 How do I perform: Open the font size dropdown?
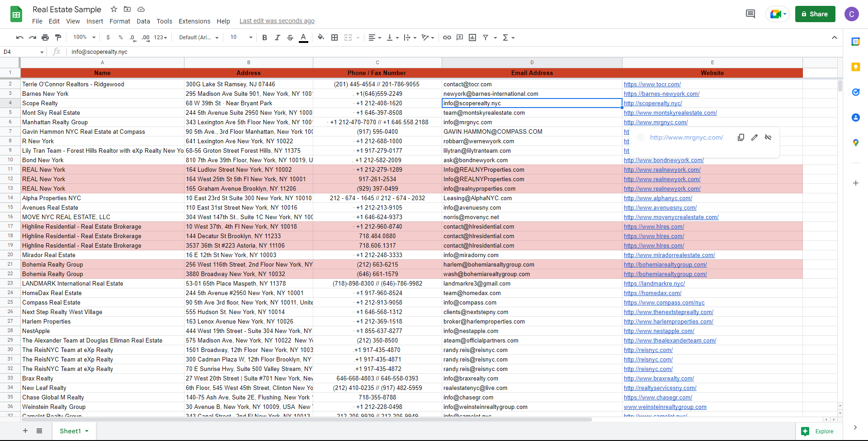click(241, 38)
